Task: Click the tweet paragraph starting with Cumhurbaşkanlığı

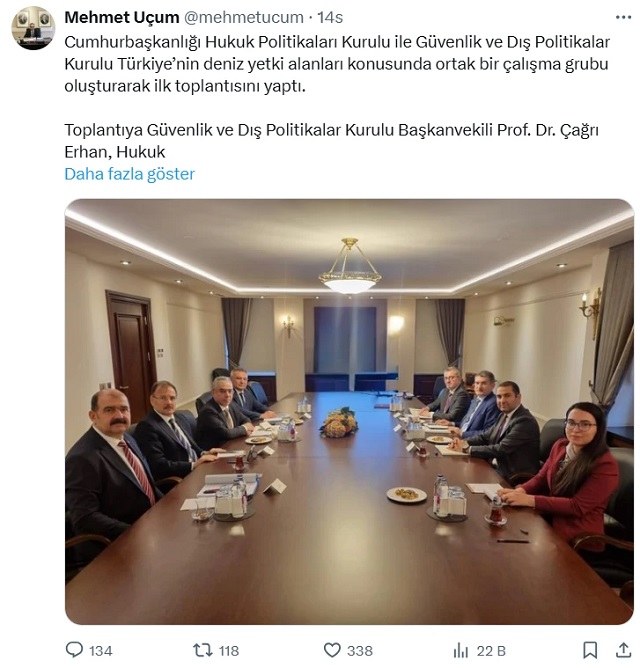Action: point(337,64)
